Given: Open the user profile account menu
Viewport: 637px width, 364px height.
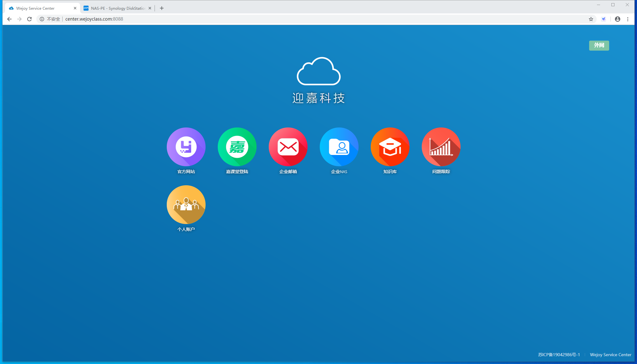Looking at the screenshot, I should pos(617,19).
